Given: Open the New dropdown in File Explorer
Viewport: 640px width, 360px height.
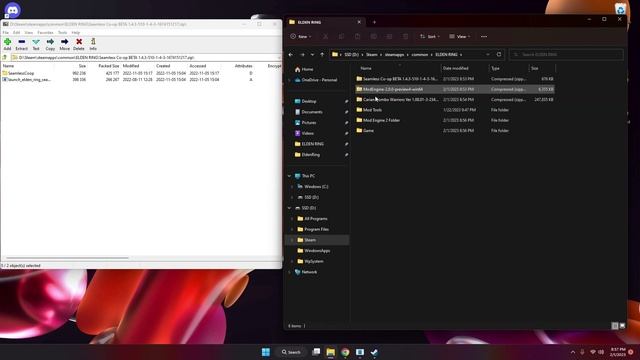Looking at the screenshot, I should click(x=301, y=36).
